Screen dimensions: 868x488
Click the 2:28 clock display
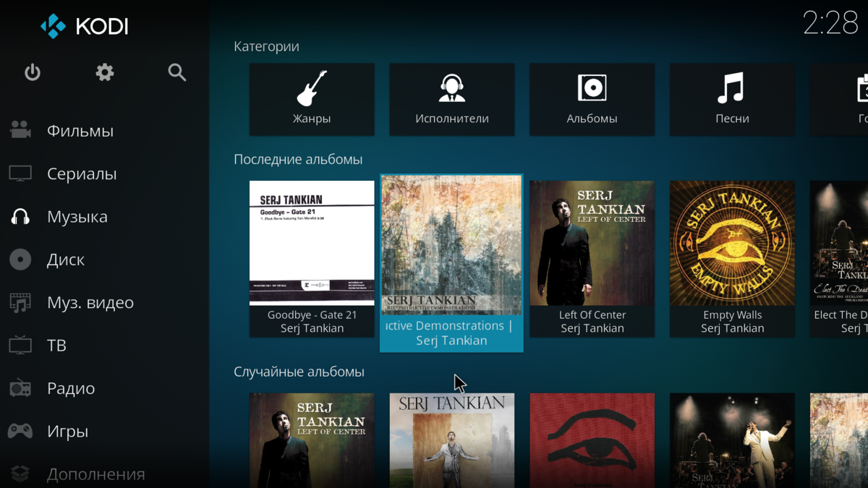pos(831,23)
